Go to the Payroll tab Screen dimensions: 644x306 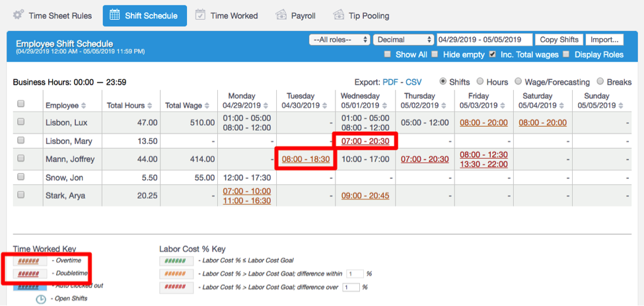[296, 16]
